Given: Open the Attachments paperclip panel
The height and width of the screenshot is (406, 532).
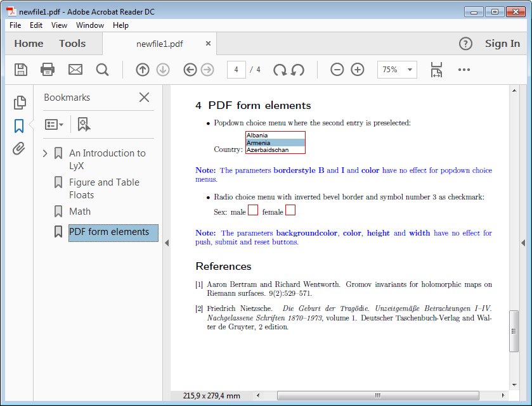Looking at the screenshot, I should click(x=19, y=148).
